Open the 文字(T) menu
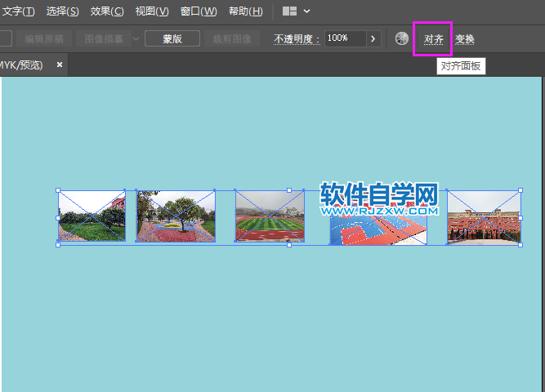The width and height of the screenshot is (545, 392). pos(18,11)
